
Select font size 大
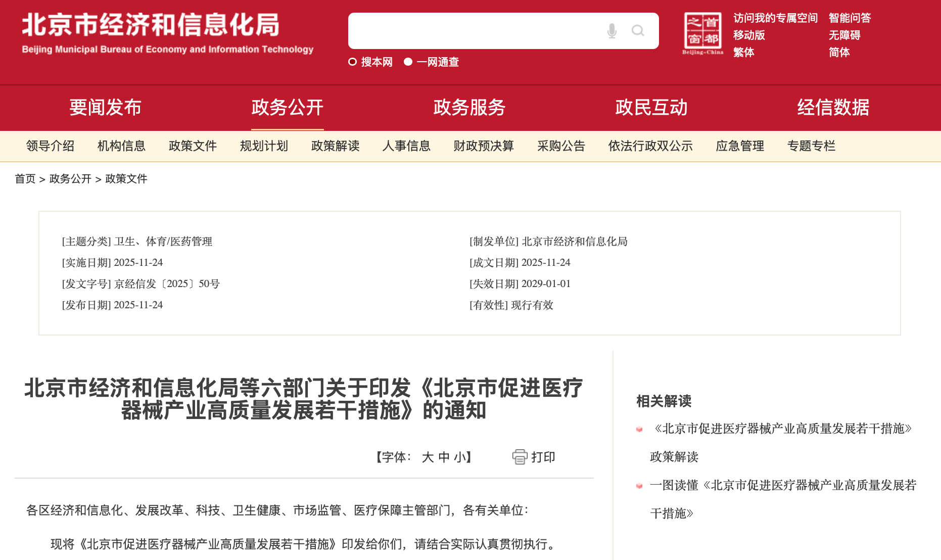click(x=427, y=457)
